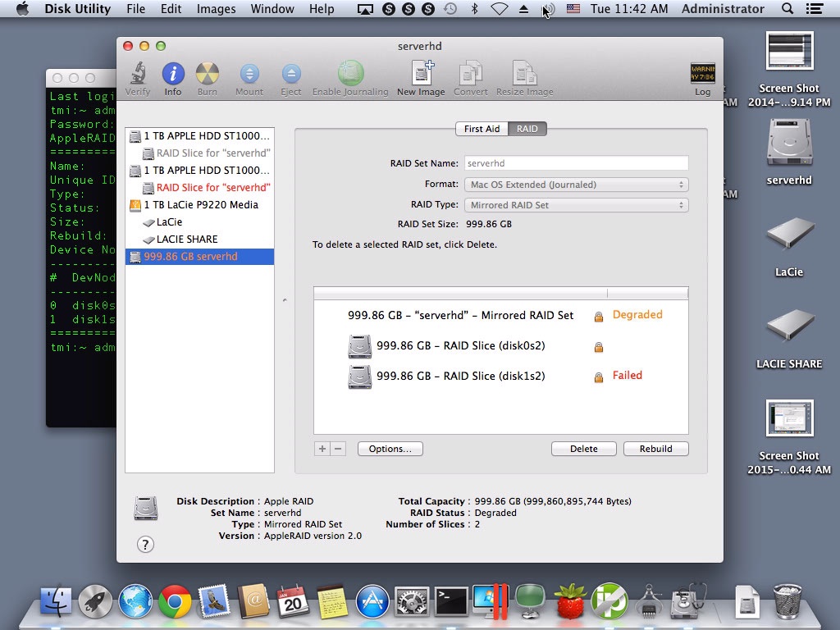
Task: Click the minus remove slice button
Action: pyautogui.click(x=338, y=449)
